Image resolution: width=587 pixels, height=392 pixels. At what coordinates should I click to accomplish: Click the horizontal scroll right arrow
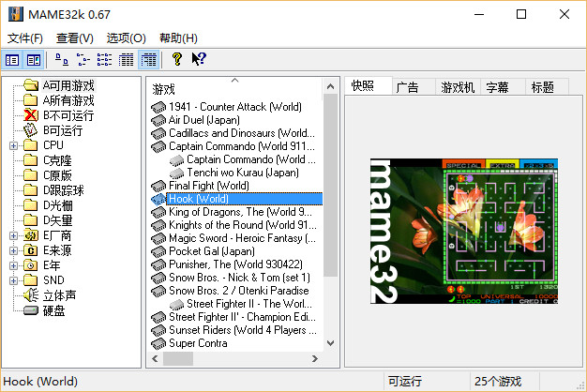(x=315, y=358)
